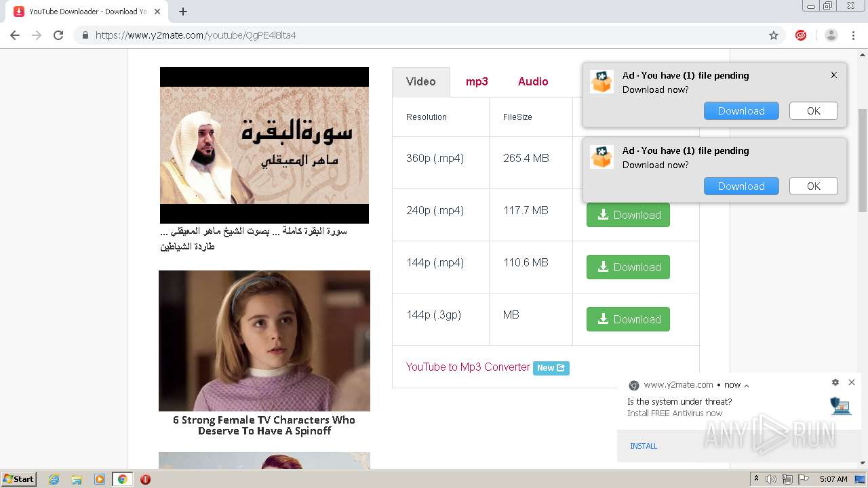Screen dimensions: 868x488
Task: Open the Action Center flag icon
Action: tap(803, 479)
